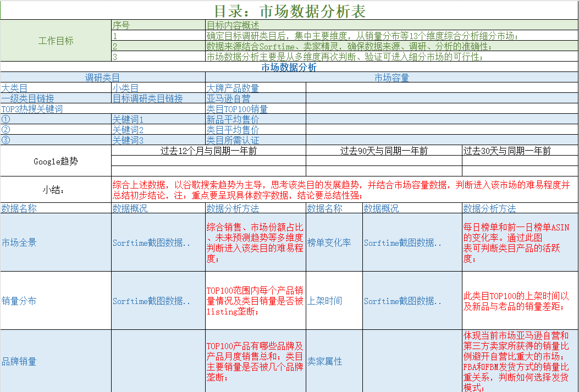Click the '市场全景' cell
579x392 pixels.
(x=56, y=242)
